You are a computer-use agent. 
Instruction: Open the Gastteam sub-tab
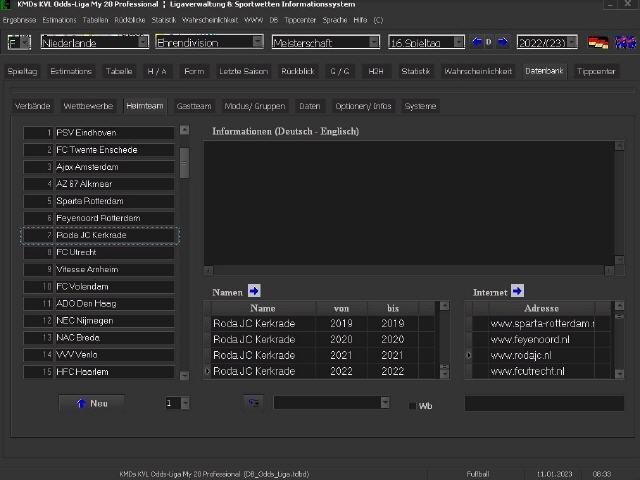click(x=194, y=106)
